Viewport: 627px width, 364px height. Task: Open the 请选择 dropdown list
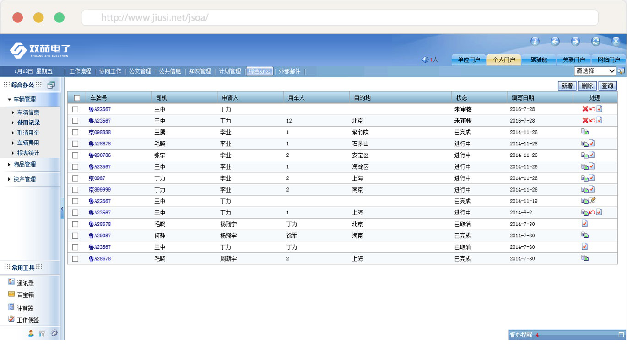595,71
